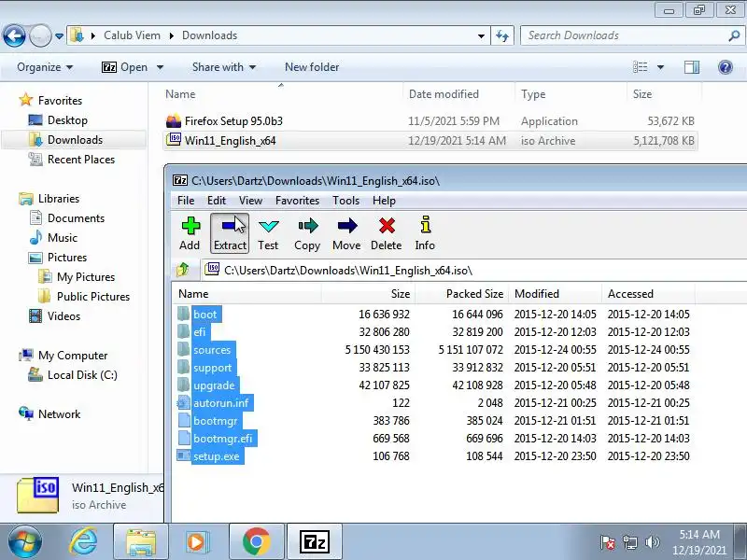Click the Action Center flag tray icon
The height and width of the screenshot is (560, 747).
click(608, 542)
